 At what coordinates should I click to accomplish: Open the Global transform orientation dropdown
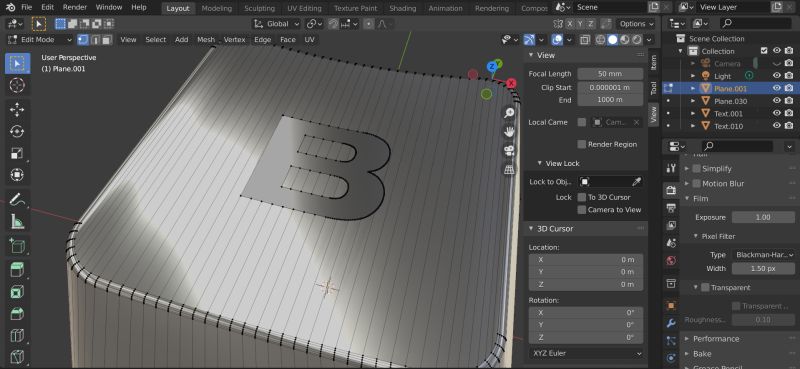277,24
